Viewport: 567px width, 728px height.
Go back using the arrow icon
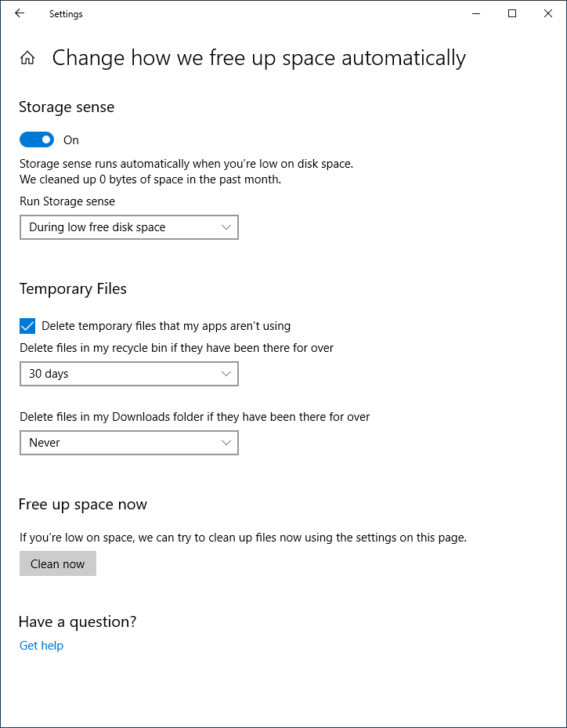coord(20,13)
